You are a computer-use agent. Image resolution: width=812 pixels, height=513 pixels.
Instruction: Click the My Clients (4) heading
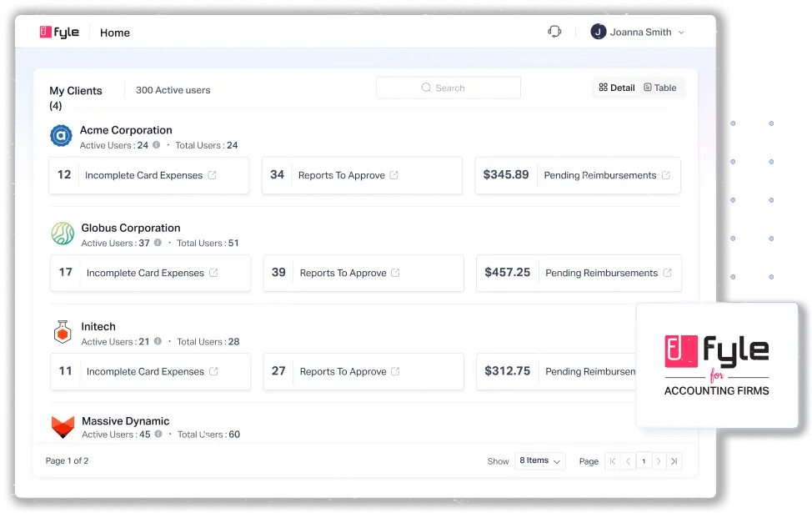pos(76,98)
